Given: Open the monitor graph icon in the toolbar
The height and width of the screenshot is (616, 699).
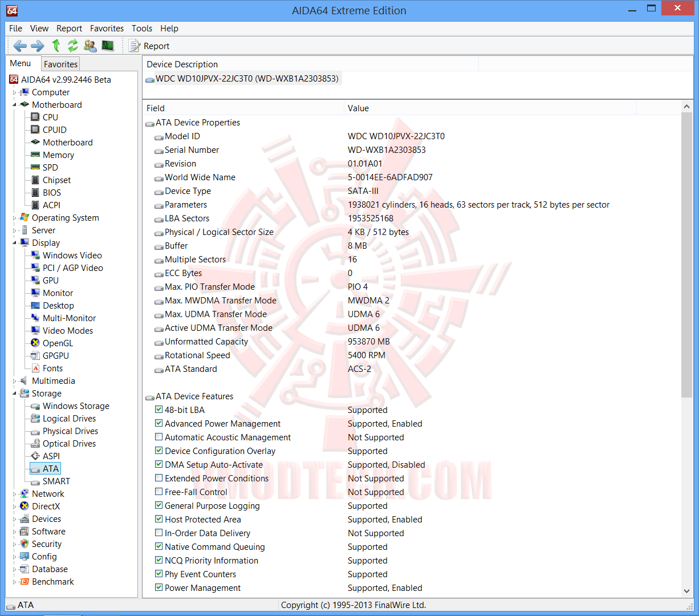Looking at the screenshot, I should click(x=108, y=46).
